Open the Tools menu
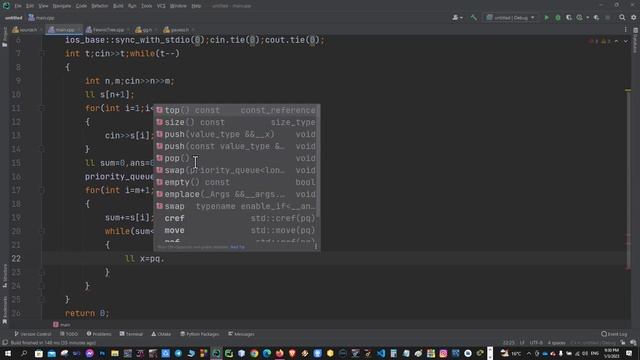Screen dimensions: 640x360 (147, 6)
